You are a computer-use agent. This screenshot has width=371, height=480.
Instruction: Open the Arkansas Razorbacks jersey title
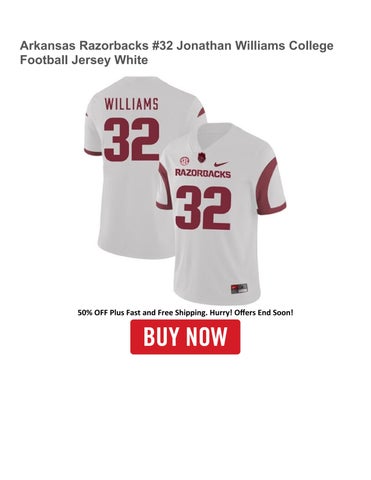pos(177,53)
